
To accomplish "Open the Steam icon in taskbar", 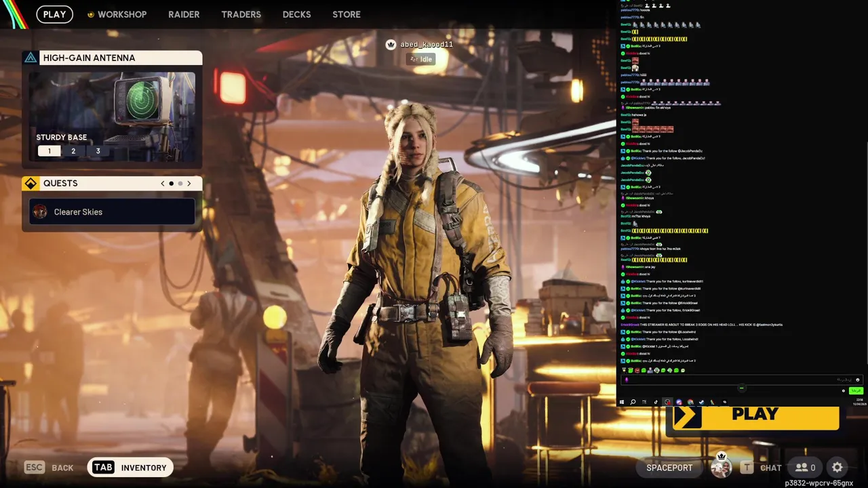I will click(701, 402).
